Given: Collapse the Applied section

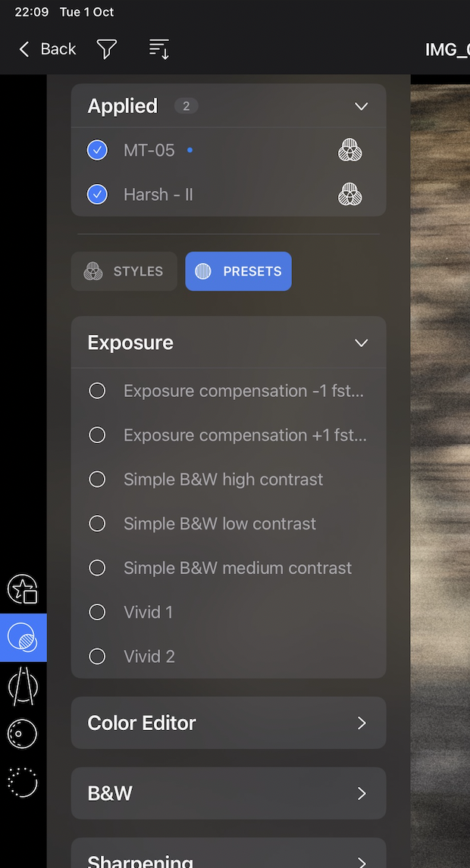Looking at the screenshot, I should tap(362, 106).
